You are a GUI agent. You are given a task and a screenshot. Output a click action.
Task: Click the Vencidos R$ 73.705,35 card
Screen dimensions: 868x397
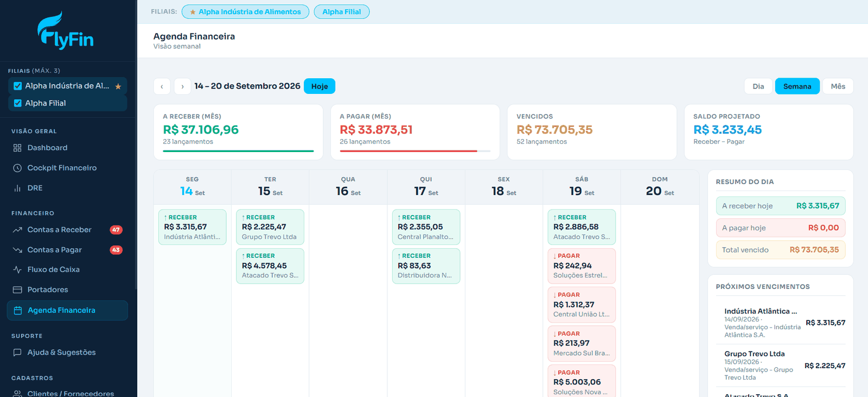[x=592, y=132]
